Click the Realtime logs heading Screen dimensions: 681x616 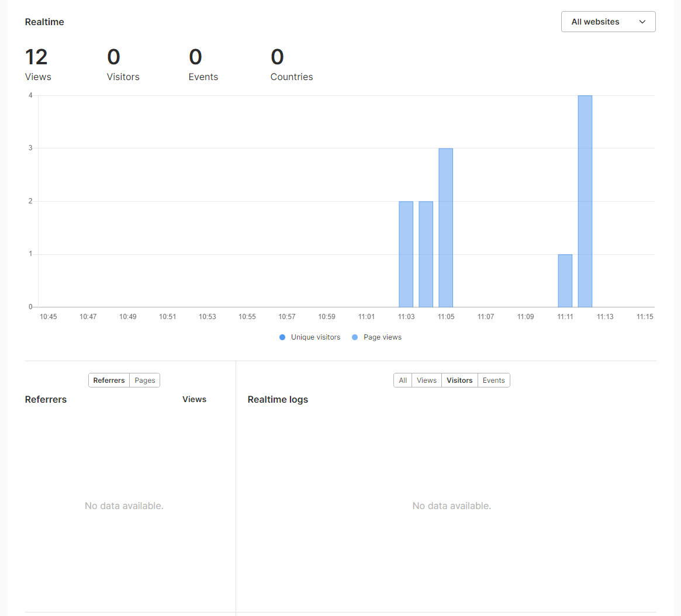point(278,399)
